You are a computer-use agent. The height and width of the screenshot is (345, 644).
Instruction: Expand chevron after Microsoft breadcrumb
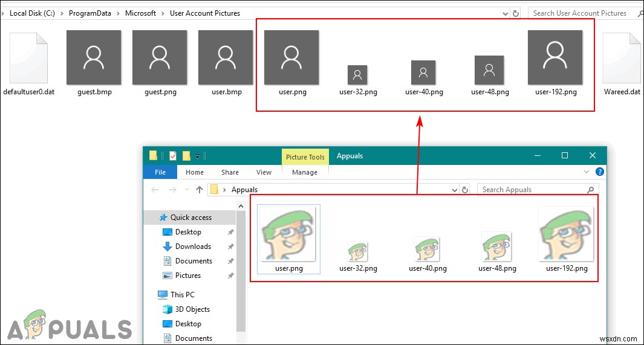click(163, 13)
